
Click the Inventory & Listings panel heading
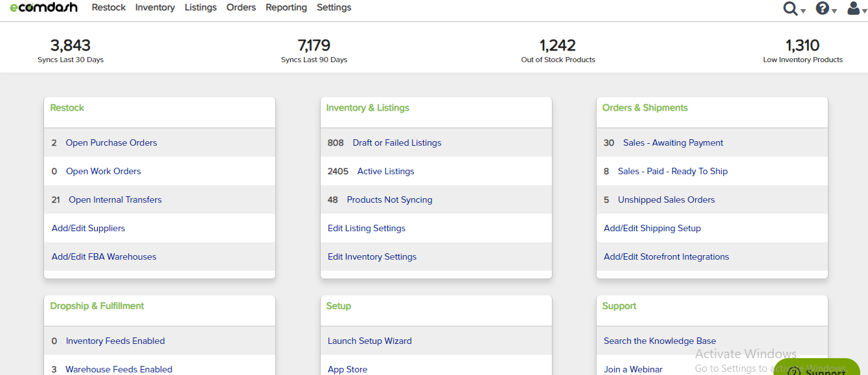point(368,108)
